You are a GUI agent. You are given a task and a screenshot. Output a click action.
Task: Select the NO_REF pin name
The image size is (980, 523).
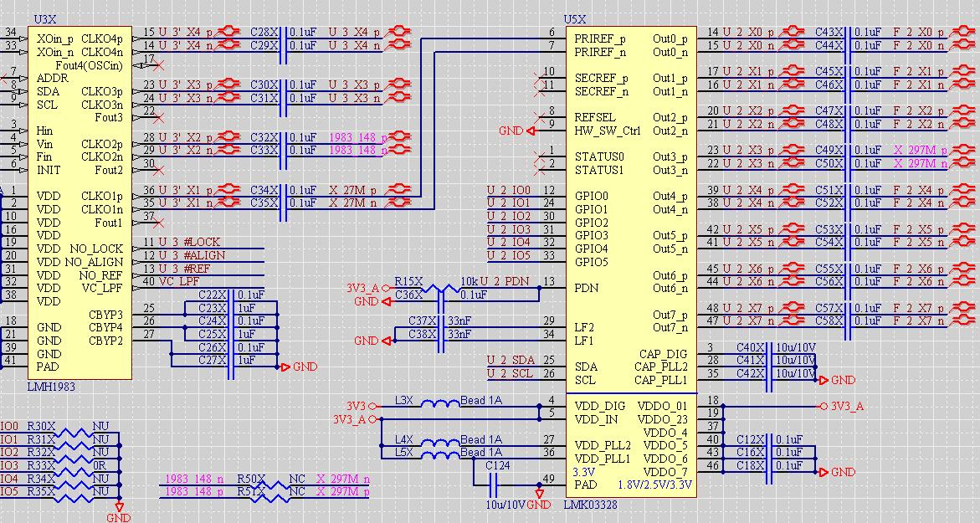click(x=101, y=275)
